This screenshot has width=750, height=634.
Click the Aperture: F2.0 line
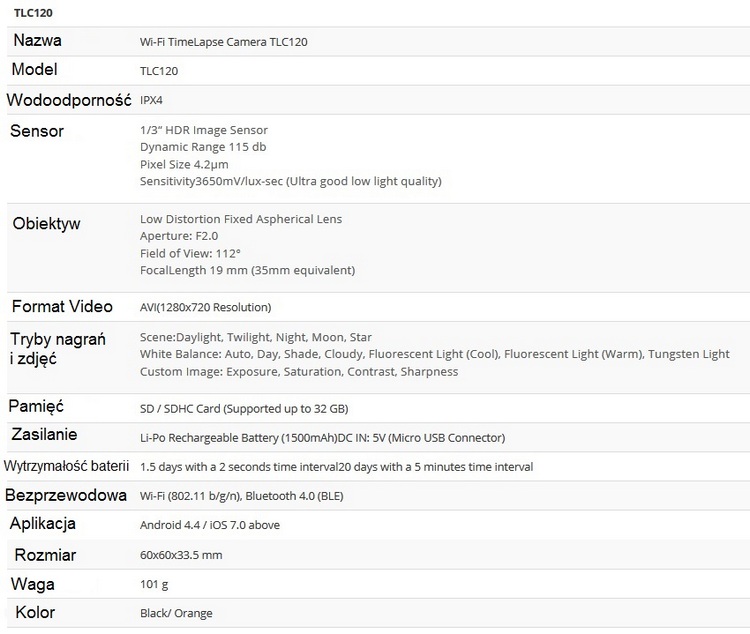point(177,236)
